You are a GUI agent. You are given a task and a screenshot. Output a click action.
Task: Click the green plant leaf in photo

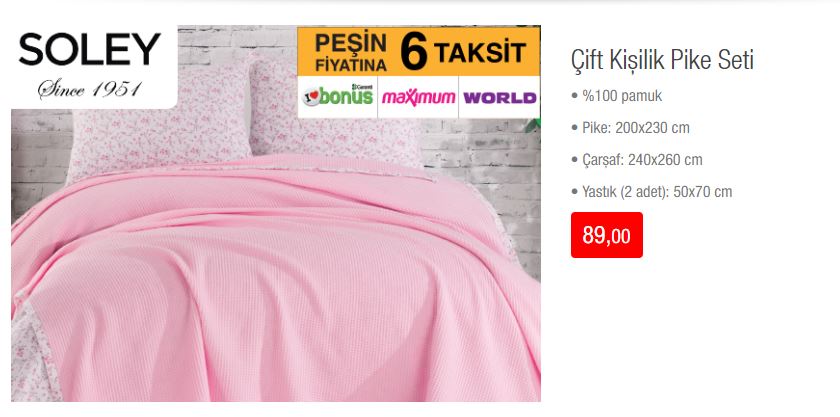pyautogui.click(x=534, y=125)
